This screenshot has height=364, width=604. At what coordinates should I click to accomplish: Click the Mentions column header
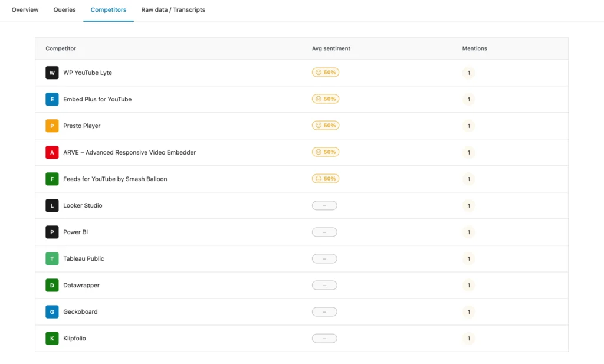pos(475,48)
